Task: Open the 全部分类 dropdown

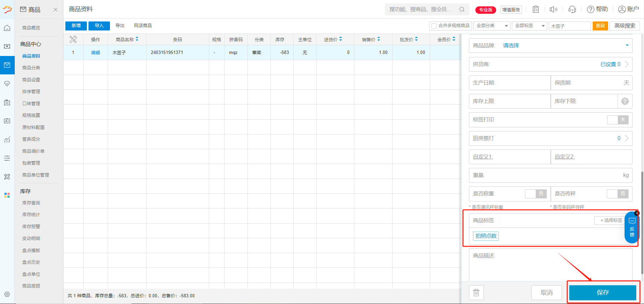Action: click(492, 26)
